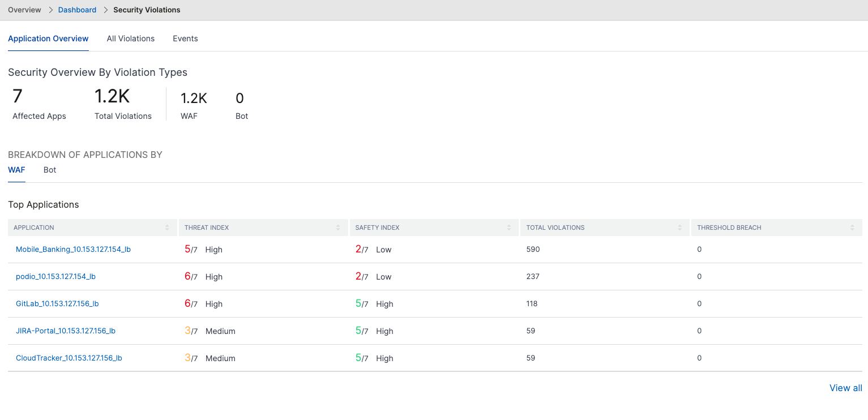Go to Overview in the breadcrumb

24,10
